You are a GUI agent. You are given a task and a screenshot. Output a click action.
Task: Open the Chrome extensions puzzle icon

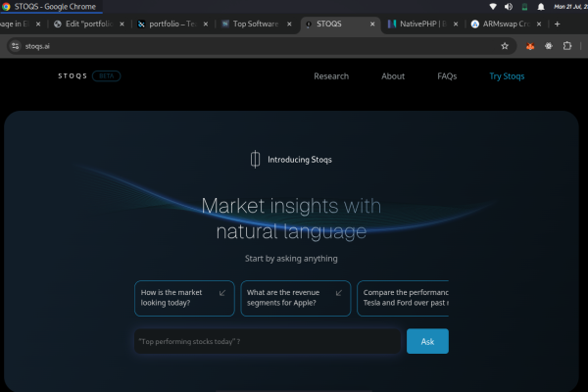pos(566,46)
